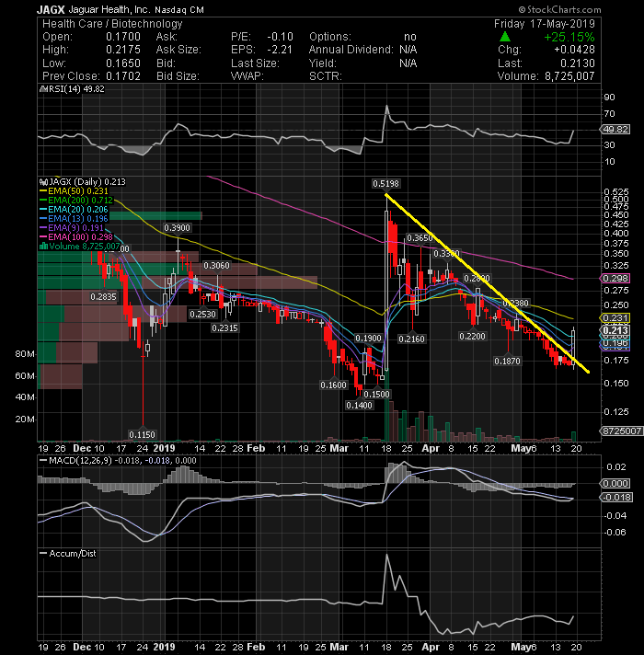Click the green up-arrow change indicator
Image resolution: width=644 pixels, height=655 pixels.
(505, 37)
